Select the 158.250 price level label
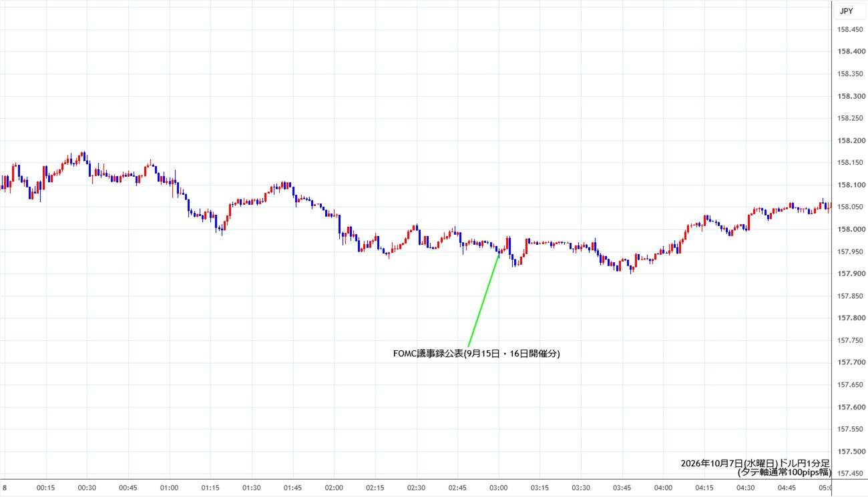The width and height of the screenshot is (868, 497). point(850,118)
